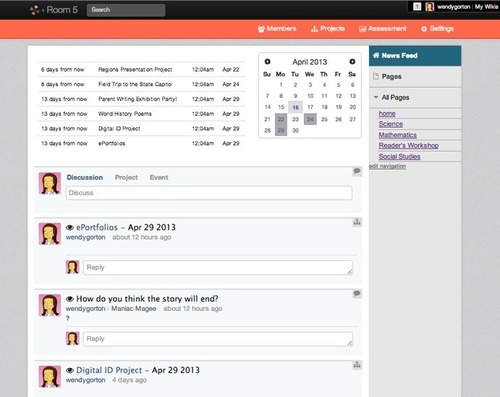Select April 22 in the calendar
This screenshot has height=397, width=500.
click(281, 119)
